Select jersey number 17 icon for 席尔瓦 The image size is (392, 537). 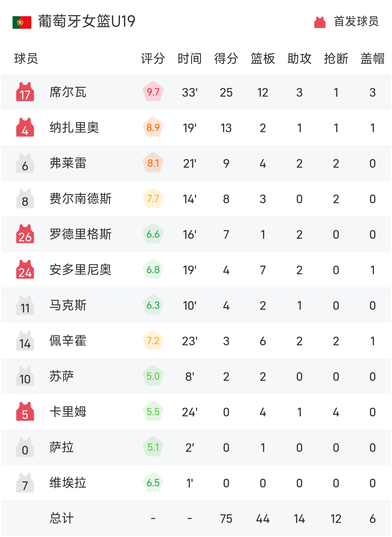25,92
